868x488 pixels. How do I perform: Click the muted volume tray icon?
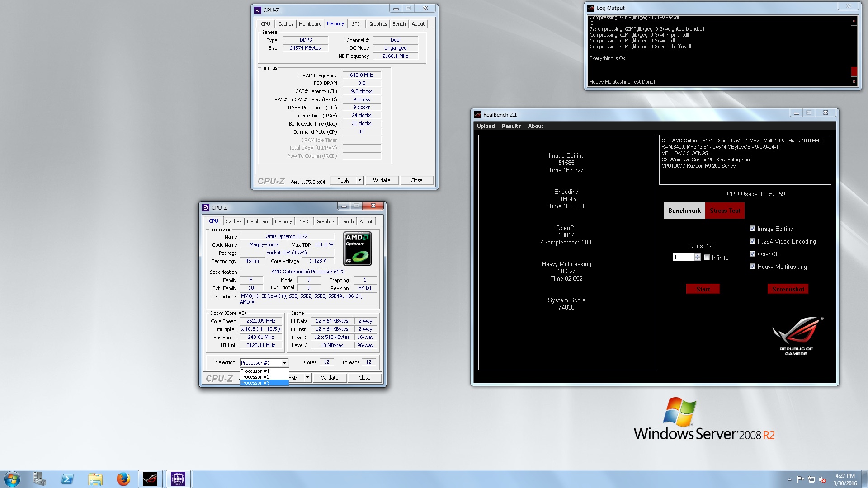point(822,479)
